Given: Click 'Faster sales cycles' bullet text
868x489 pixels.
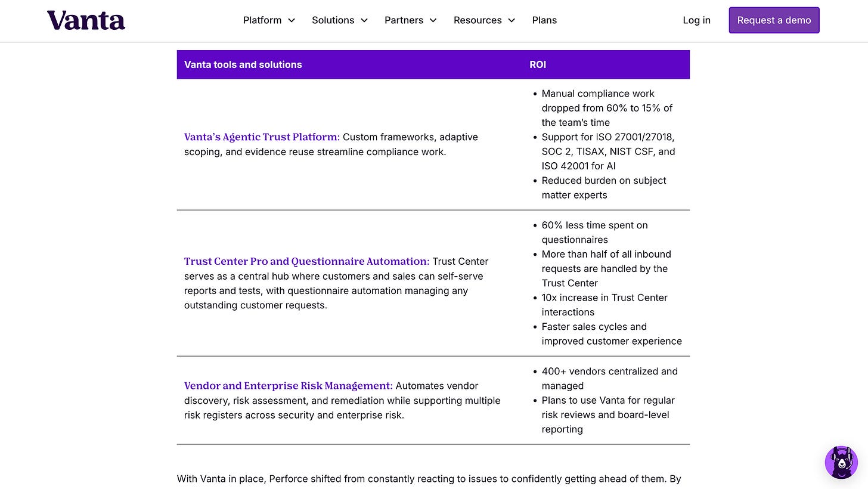Looking at the screenshot, I should 612,334.
